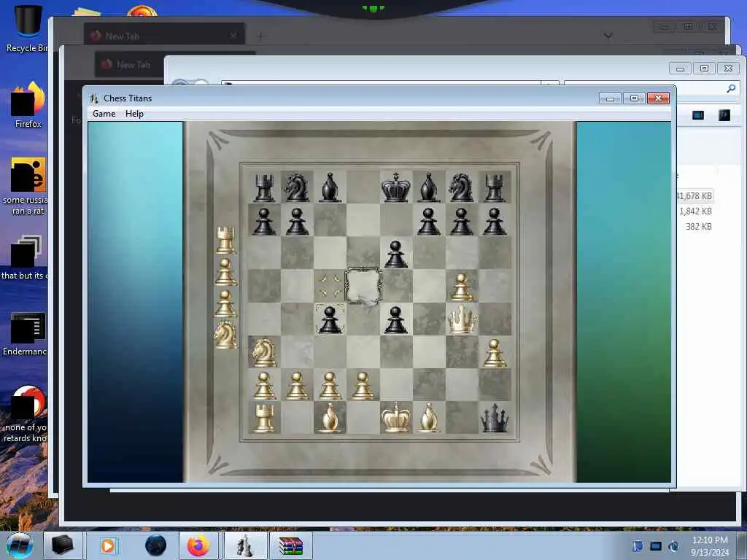Image resolution: width=747 pixels, height=560 pixels.
Task: Click the volume icon in system tray
Action: point(673,546)
